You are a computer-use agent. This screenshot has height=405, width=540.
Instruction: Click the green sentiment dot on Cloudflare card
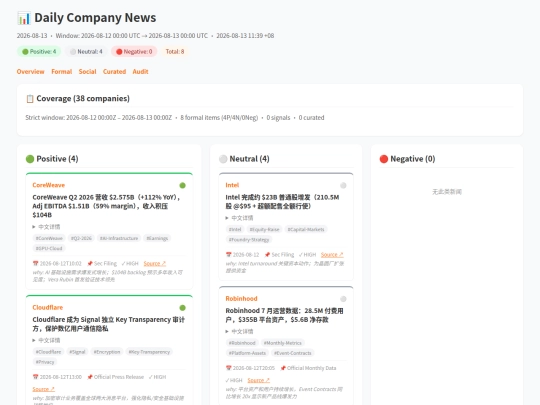point(183,308)
